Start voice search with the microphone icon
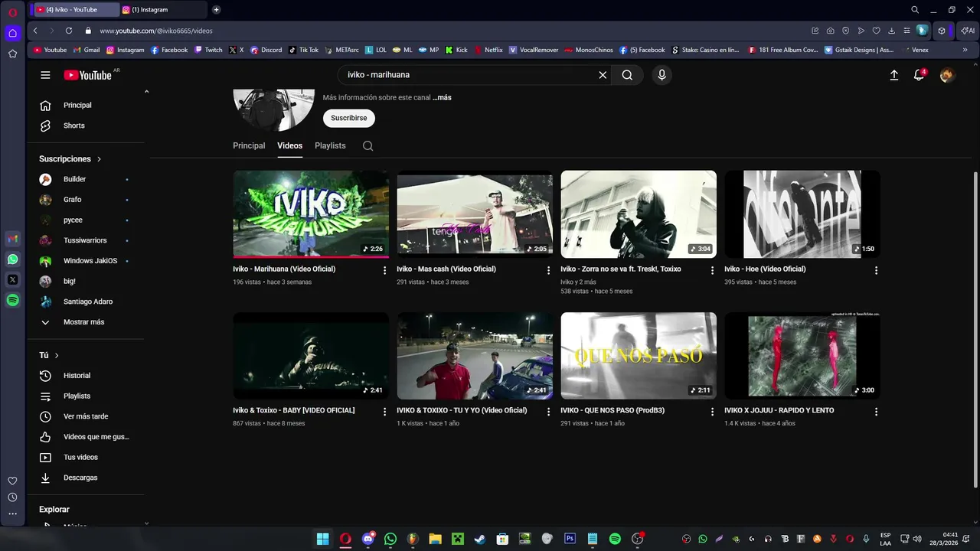Viewport: 980px width, 551px height. pyautogui.click(x=661, y=75)
